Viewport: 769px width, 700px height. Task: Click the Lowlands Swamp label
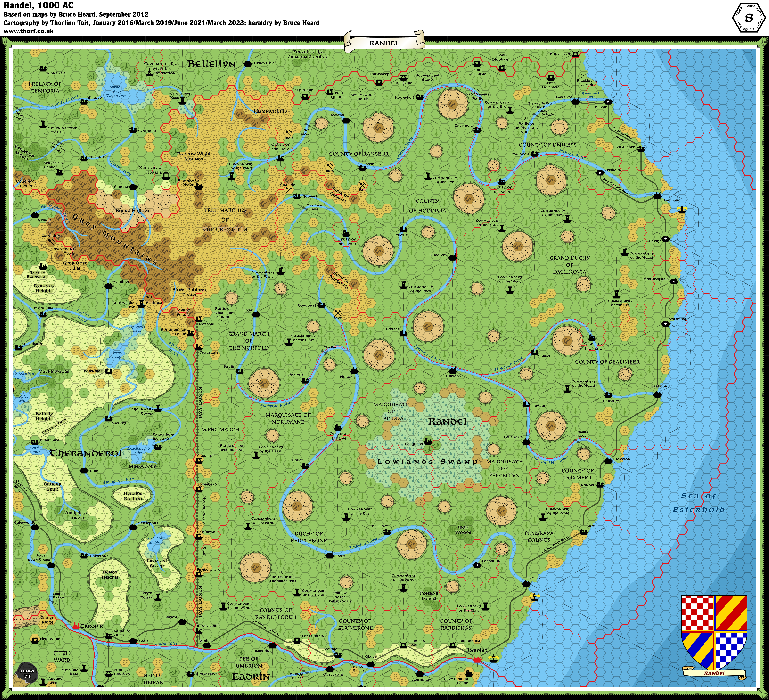(427, 462)
